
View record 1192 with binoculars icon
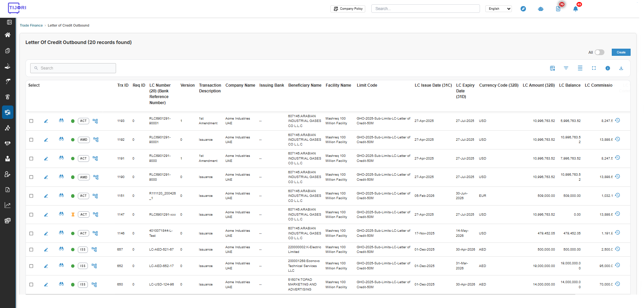pyautogui.click(x=61, y=139)
